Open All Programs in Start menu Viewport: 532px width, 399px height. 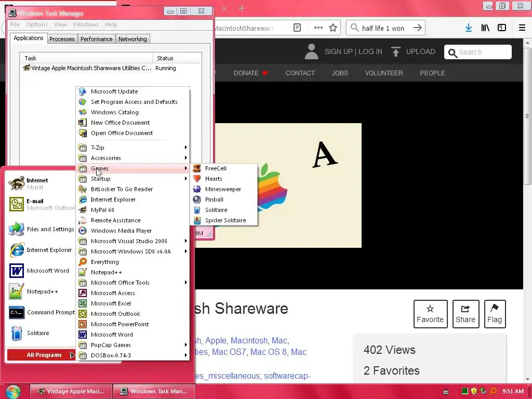41,355
